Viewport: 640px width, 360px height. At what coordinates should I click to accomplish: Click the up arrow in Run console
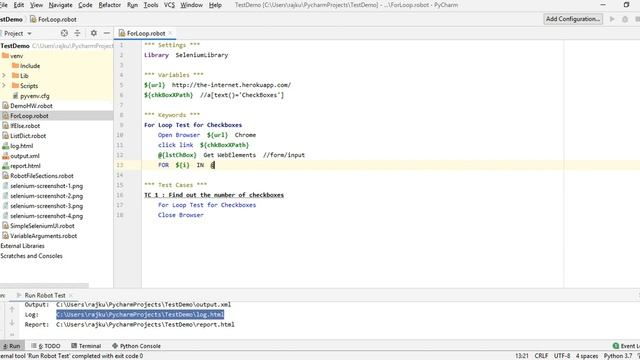tap(12, 309)
